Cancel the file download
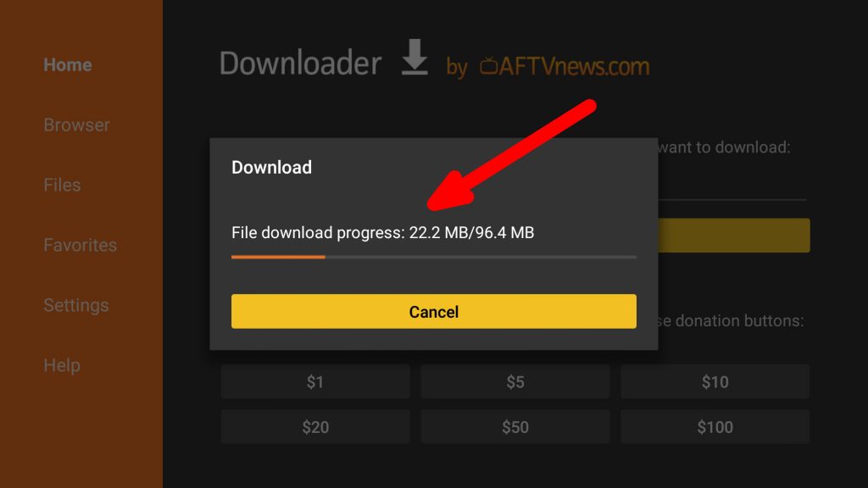 [433, 312]
